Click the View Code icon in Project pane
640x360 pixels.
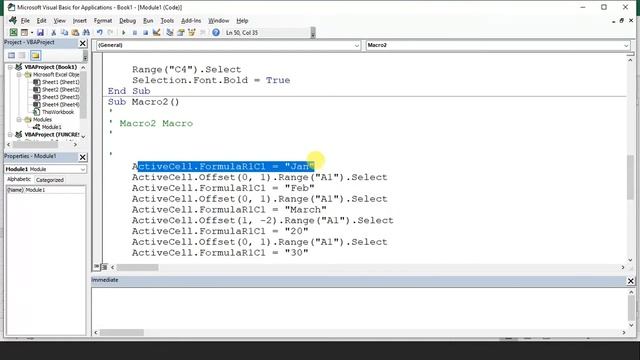11,56
